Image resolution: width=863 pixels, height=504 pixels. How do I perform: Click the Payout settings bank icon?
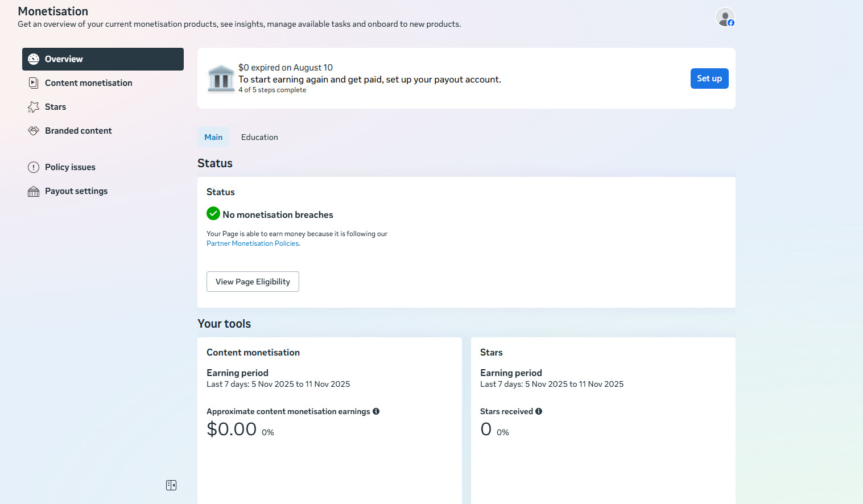click(34, 192)
